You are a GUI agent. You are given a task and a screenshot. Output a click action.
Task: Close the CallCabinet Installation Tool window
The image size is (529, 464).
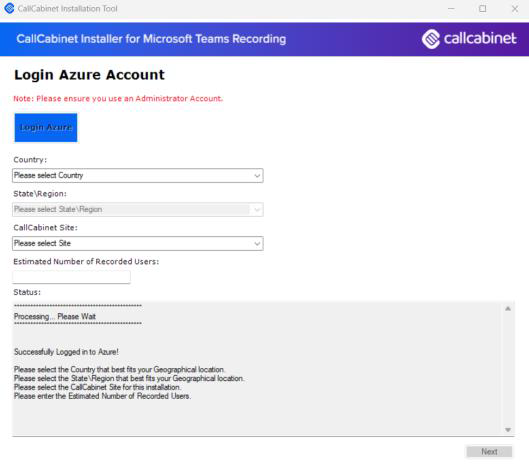515,9
